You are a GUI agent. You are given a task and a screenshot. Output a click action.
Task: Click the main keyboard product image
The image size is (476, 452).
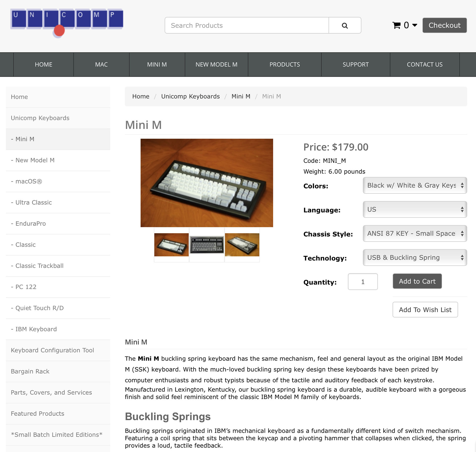pos(207,183)
